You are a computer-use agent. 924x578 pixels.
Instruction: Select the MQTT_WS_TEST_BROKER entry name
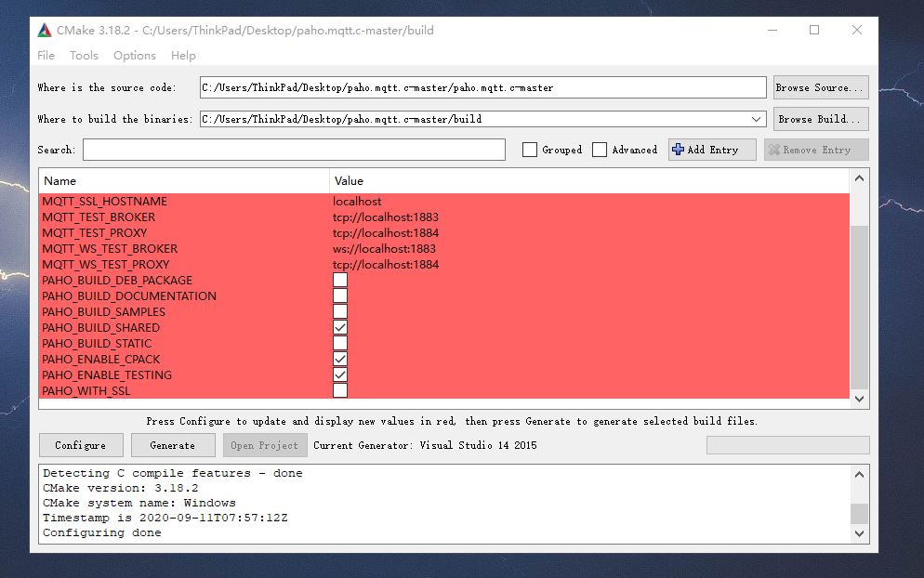coord(110,249)
